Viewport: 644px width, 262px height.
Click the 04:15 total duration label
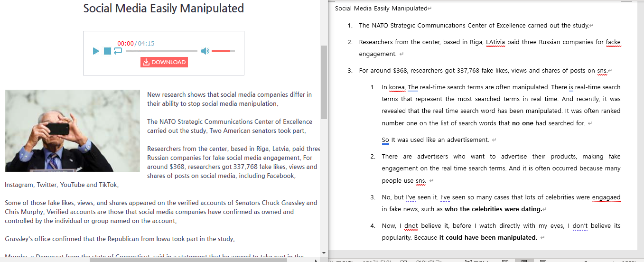(x=146, y=44)
